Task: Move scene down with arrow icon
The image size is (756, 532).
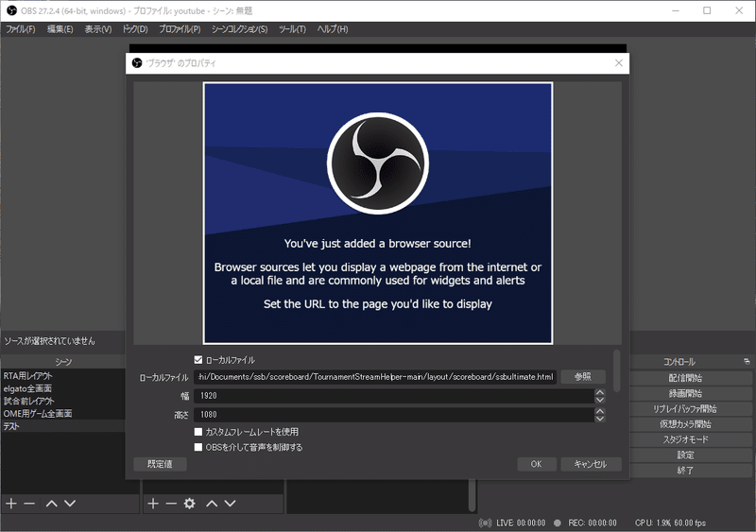Action: (70, 504)
